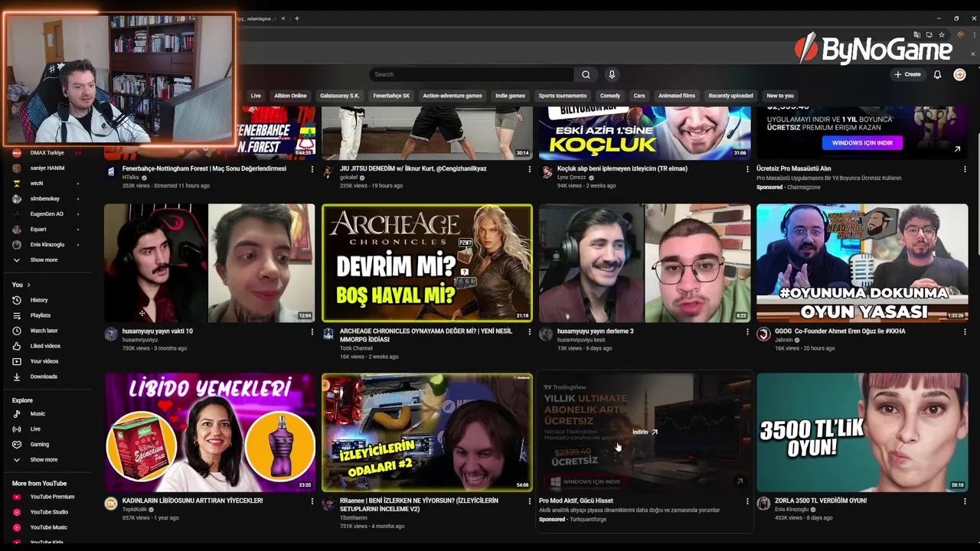This screenshot has height=551, width=980.
Task: Bookmark this page with the star icon
Action: (x=942, y=34)
